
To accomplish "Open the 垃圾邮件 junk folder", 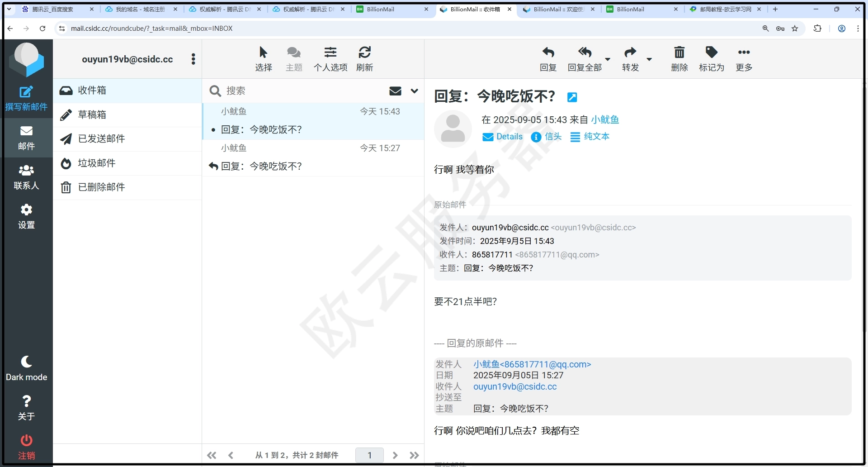I will pyautogui.click(x=127, y=163).
